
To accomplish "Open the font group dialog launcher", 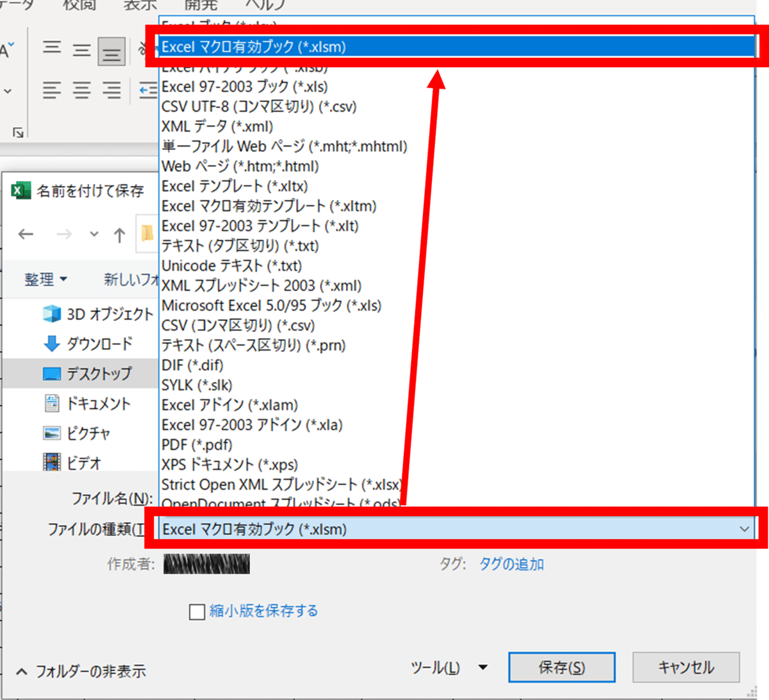I will [18, 133].
